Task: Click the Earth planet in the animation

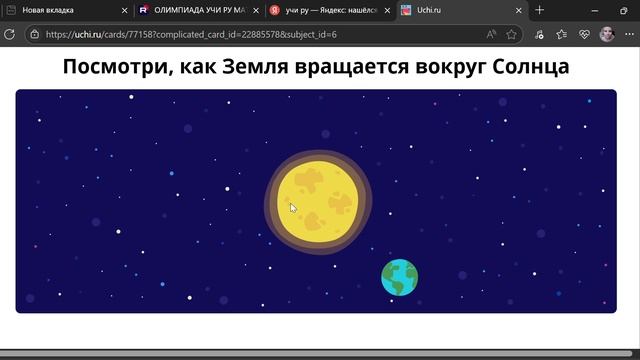Action: [400, 277]
